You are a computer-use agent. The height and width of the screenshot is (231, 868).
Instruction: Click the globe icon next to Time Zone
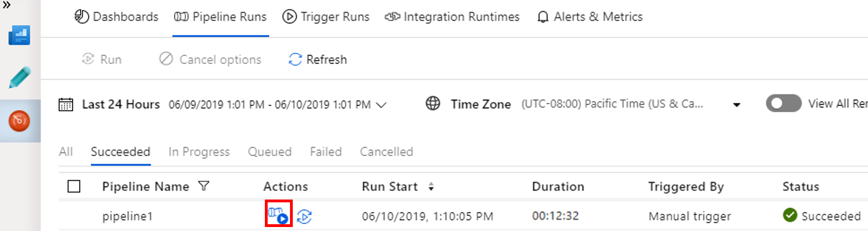[x=433, y=104]
